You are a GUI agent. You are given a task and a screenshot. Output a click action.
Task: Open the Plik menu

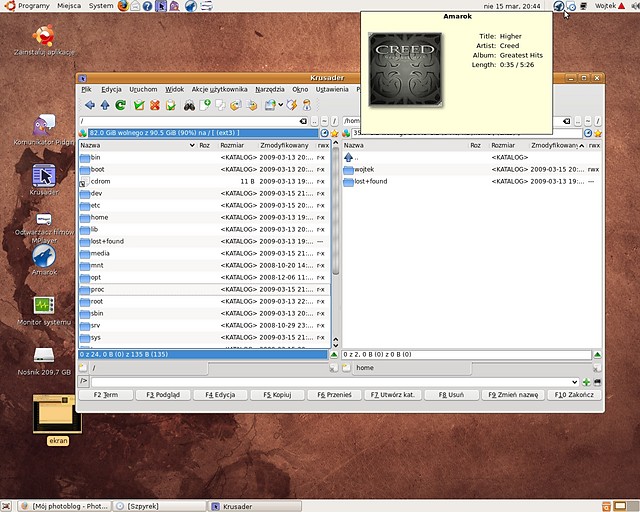coord(86,89)
